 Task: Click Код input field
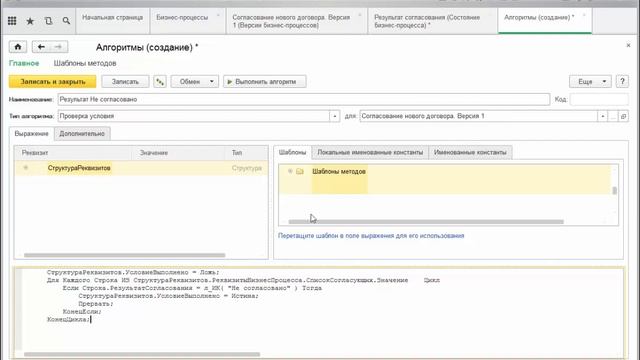coord(599,99)
